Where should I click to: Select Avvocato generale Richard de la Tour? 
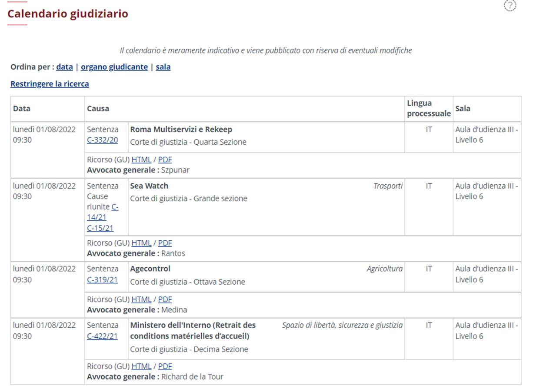click(x=155, y=377)
